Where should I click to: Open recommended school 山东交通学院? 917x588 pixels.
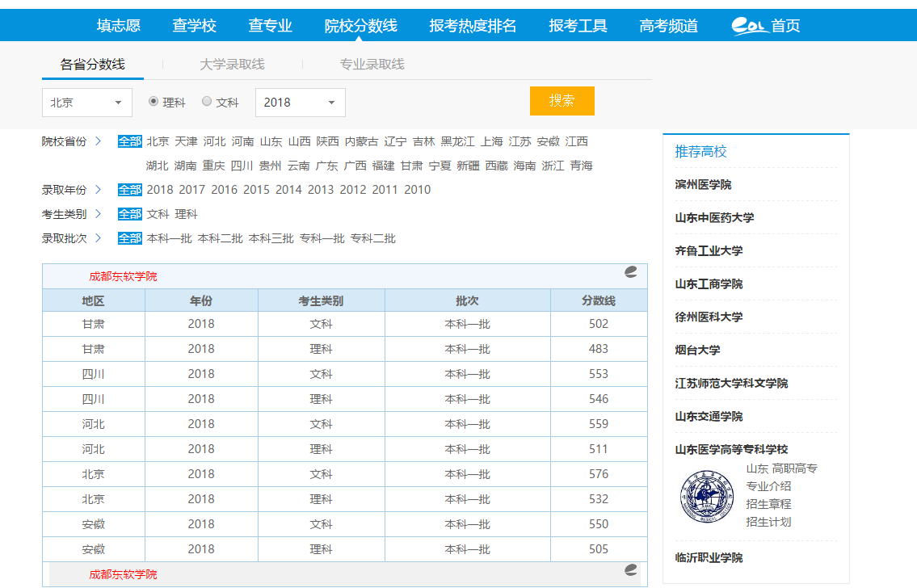(x=709, y=417)
